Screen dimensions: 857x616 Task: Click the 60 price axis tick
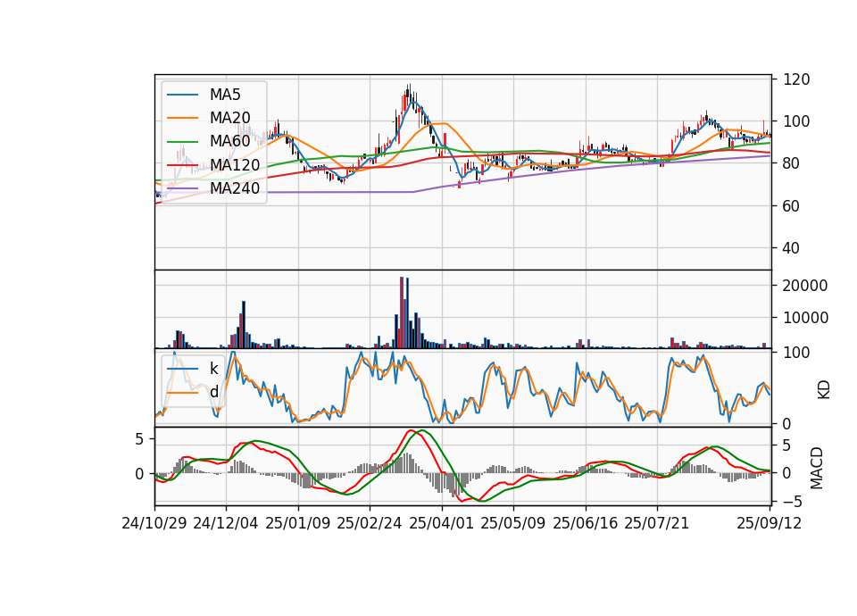(792, 206)
